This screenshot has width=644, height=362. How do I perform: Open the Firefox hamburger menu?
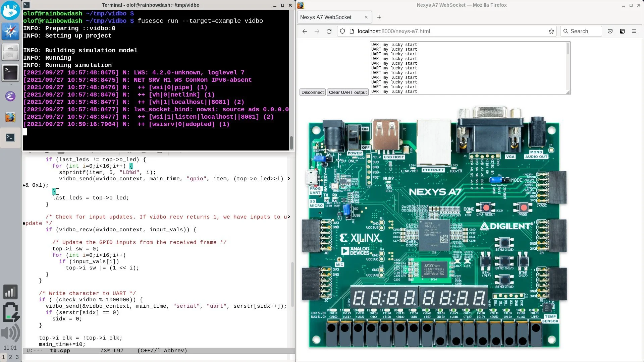[x=635, y=31]
